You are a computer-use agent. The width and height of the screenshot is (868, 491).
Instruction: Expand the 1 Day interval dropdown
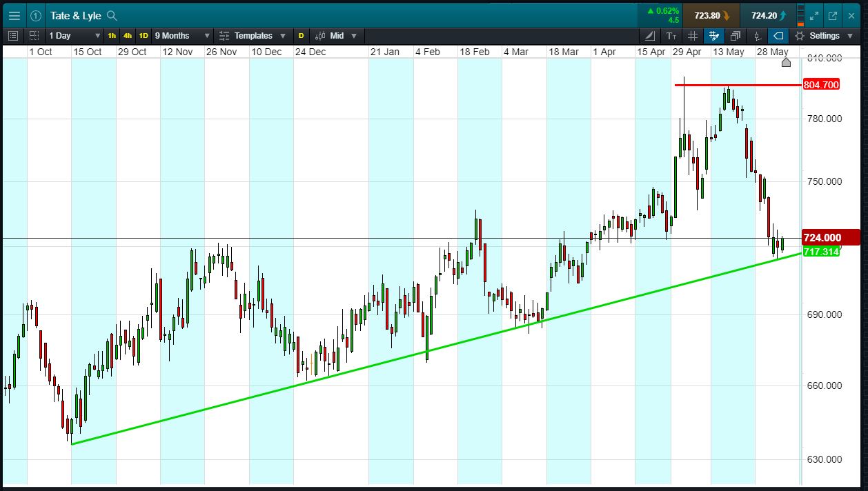point(75,36)
